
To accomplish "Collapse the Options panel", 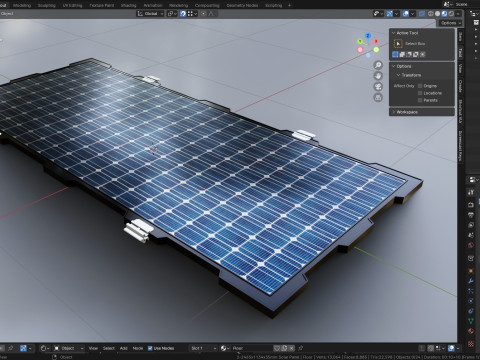I will pos(394,66).
